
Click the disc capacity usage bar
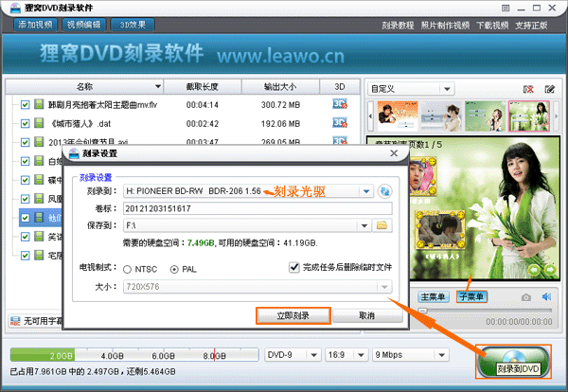134,355
